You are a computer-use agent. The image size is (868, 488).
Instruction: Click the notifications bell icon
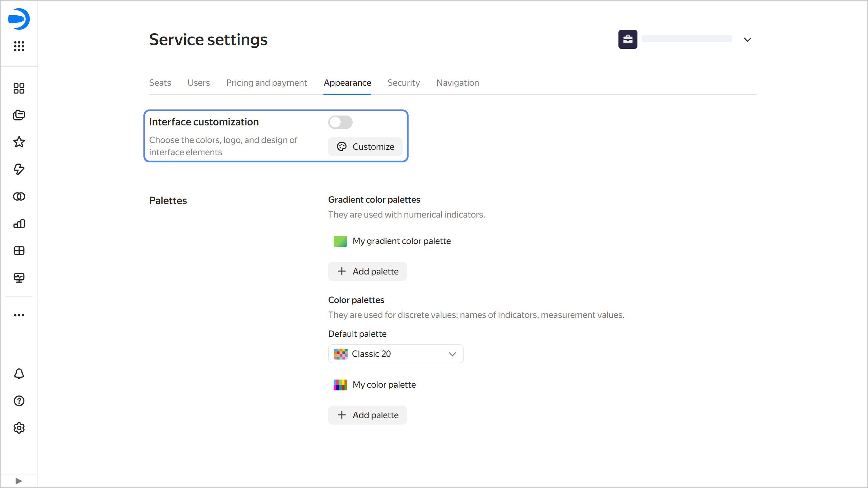(x=19, y=374)
